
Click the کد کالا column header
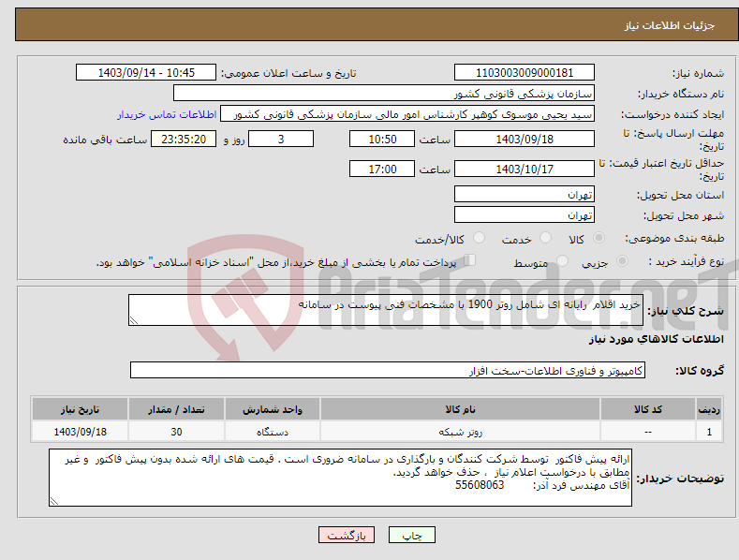pos(648,409)
